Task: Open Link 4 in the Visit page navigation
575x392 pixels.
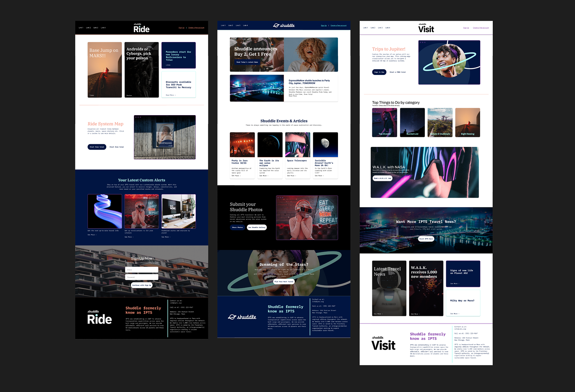Action: tap(388, 28)
